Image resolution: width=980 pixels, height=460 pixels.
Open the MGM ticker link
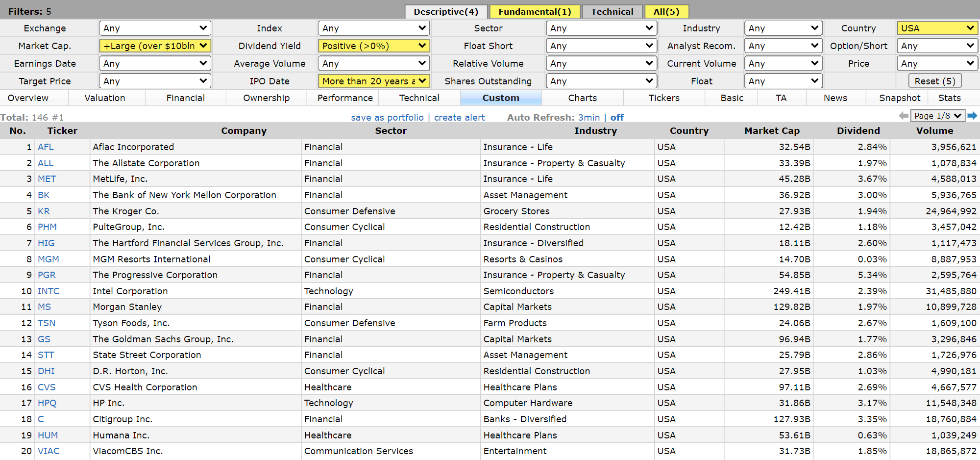coord(49,259)
